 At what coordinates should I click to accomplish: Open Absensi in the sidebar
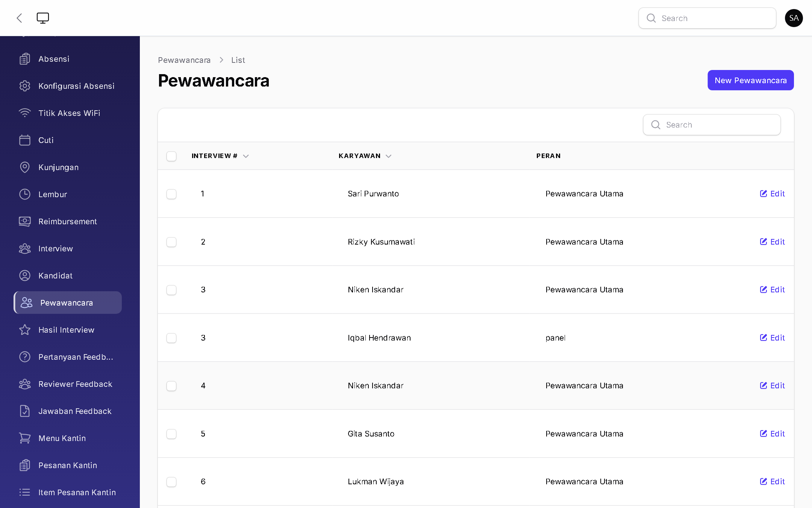click(68, 59)
